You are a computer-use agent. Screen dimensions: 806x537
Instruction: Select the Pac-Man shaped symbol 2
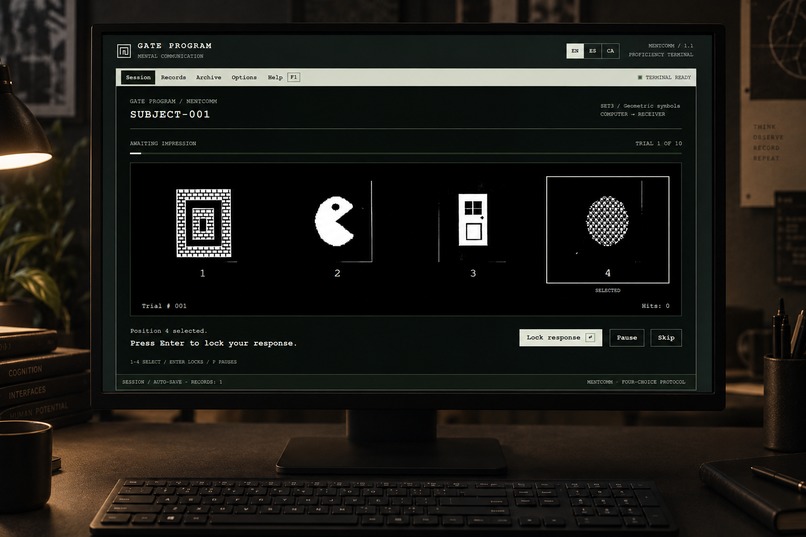point(334,221)
